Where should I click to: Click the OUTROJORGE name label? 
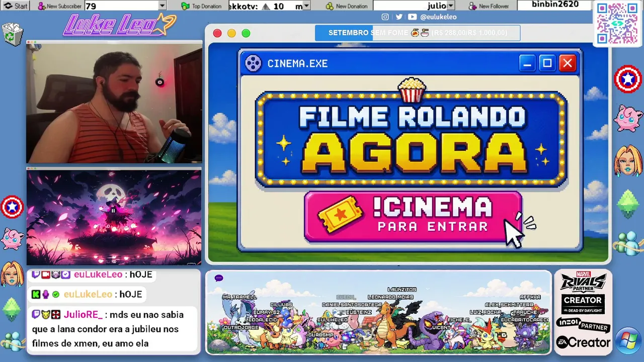click(241, 327)
